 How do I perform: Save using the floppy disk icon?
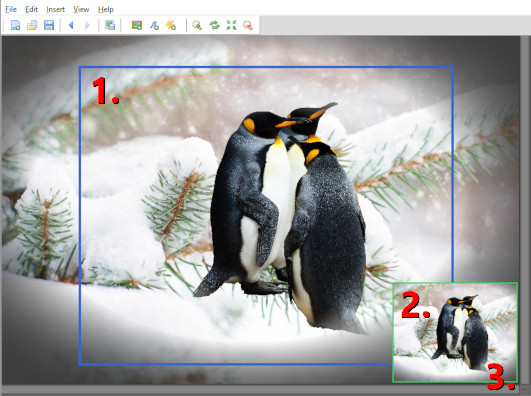(49, 25)
